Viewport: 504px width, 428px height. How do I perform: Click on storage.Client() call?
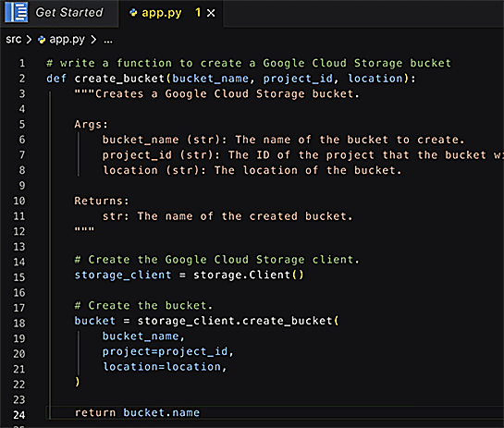248,275
